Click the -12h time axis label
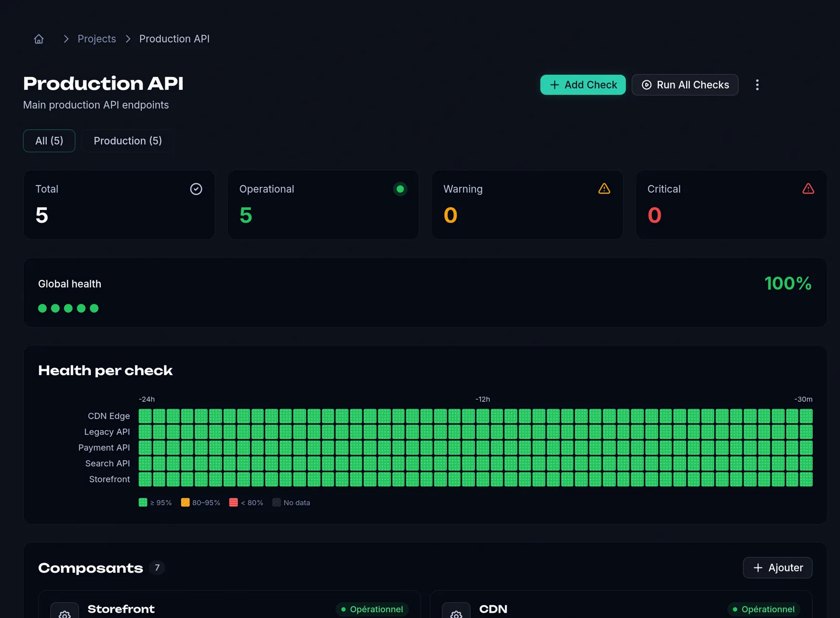The width and height of the screenshot is (840, 618). pyautogui.click(x=482, y=399)
